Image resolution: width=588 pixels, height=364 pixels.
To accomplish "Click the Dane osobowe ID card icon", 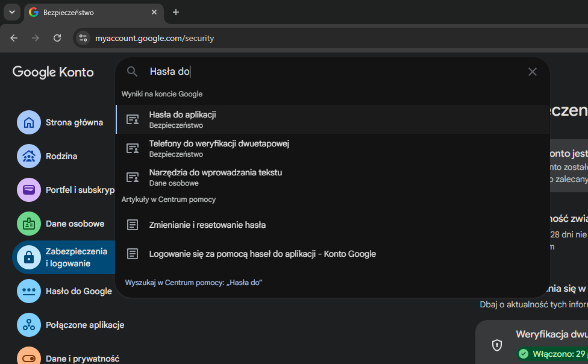I will click(29, 224).
